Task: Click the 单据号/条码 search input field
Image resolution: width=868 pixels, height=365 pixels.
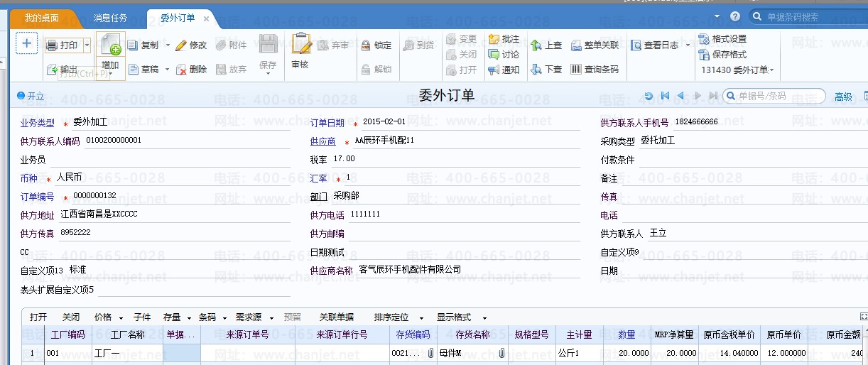Action: [778, 97]
